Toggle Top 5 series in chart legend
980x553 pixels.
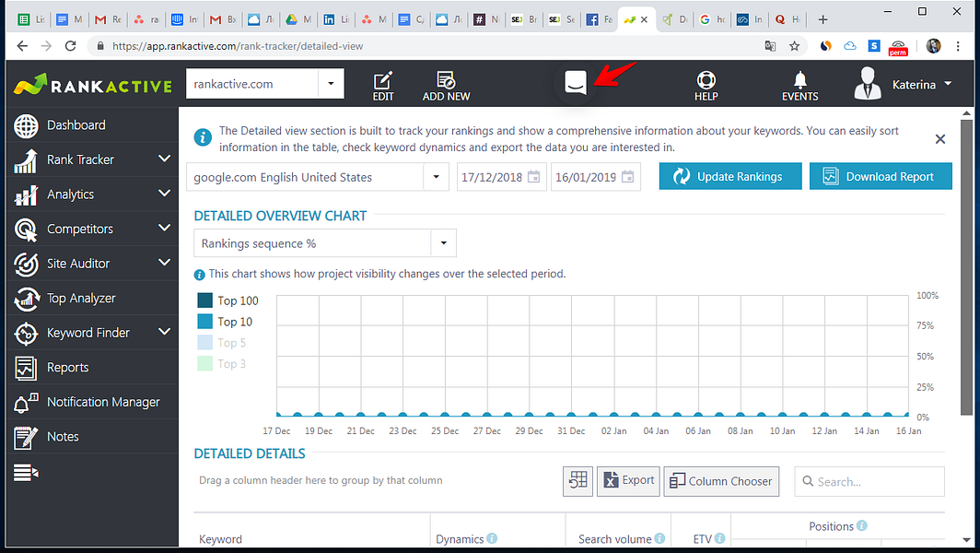click(x=222, y=343)
